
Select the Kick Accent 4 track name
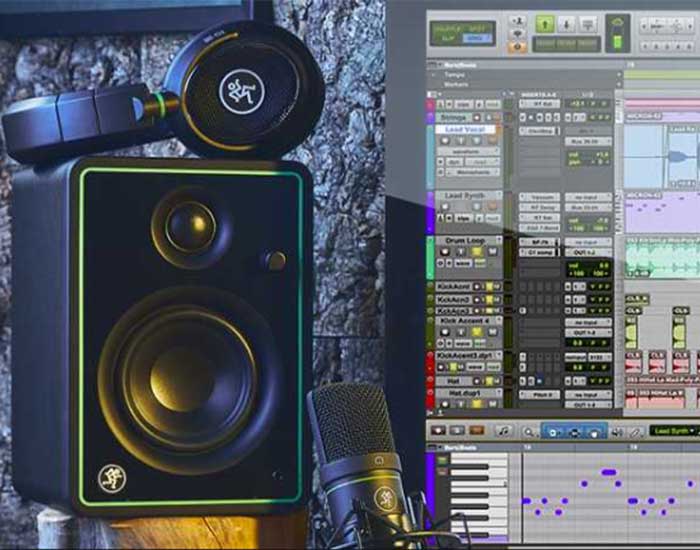click(465, 321)
